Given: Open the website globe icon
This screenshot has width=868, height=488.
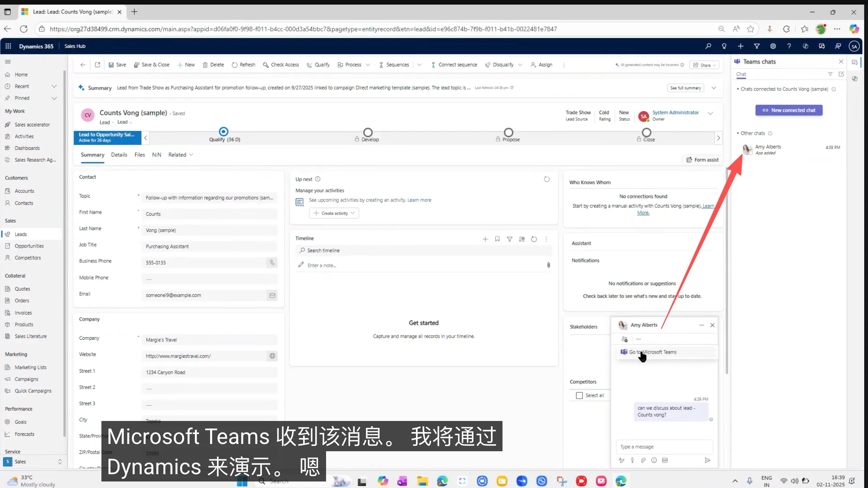Looking at the screenshot, I should pyautogui.click(x=272, y=356).
